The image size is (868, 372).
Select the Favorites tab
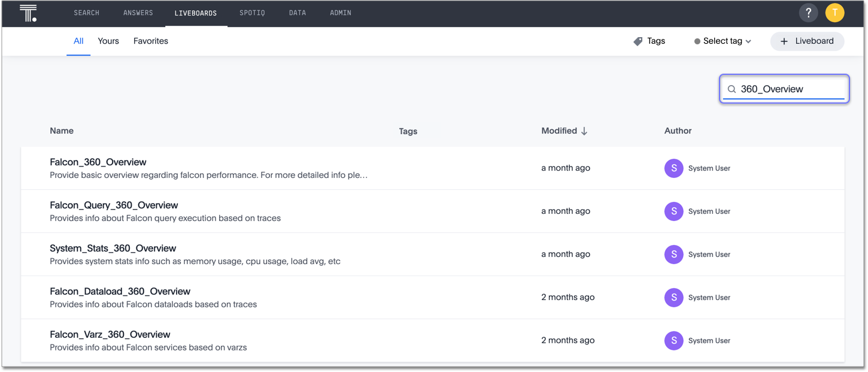[x=150, y=41]
